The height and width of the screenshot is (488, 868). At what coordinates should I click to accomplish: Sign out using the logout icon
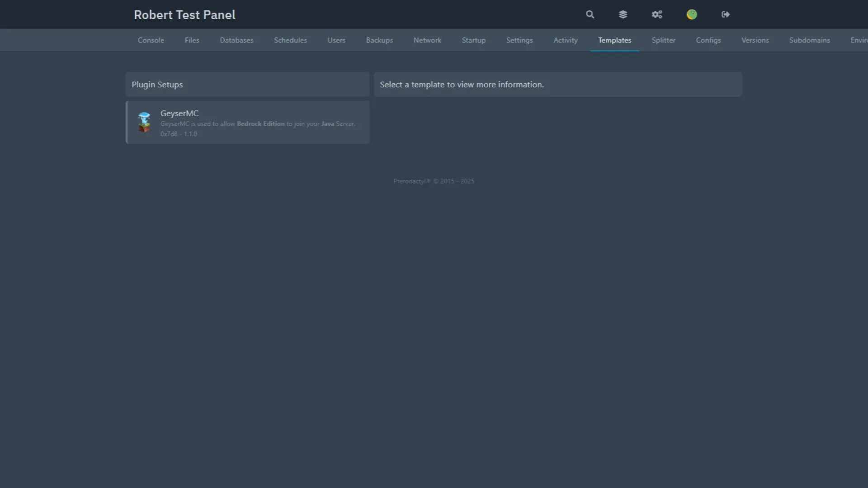click(x=725, y=14)
